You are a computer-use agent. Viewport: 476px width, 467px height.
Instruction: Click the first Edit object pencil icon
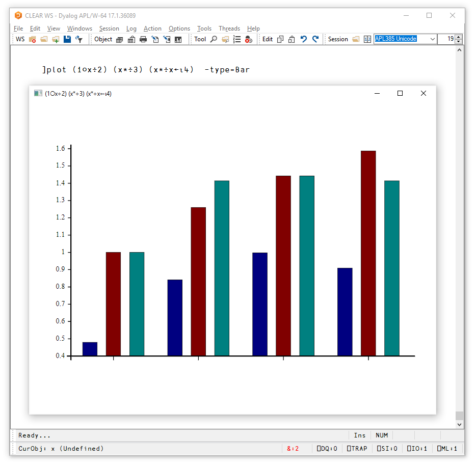155,39
